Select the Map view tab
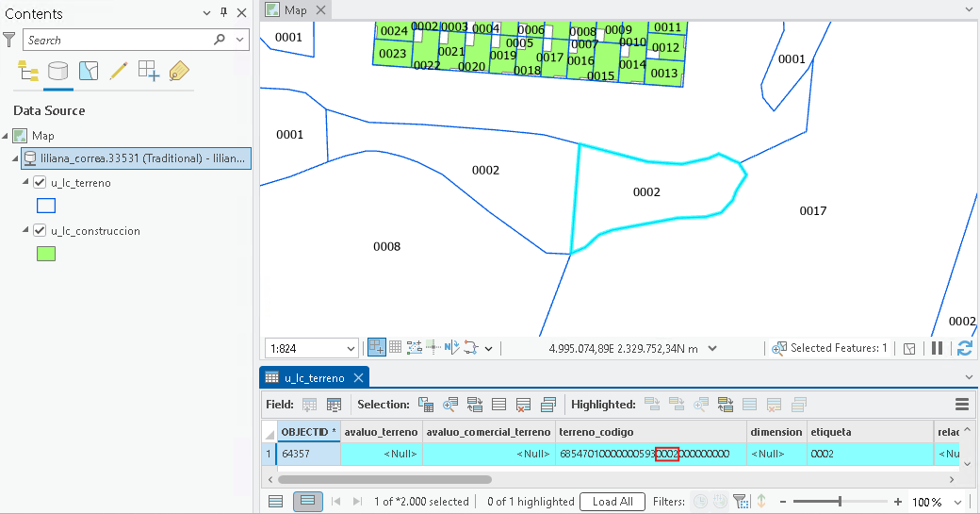 point(295,10)
